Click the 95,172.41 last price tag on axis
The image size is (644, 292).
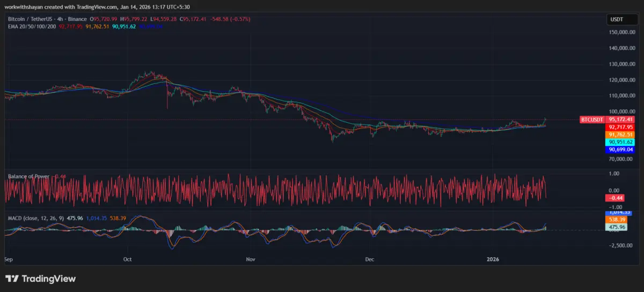tap(620, 119)
